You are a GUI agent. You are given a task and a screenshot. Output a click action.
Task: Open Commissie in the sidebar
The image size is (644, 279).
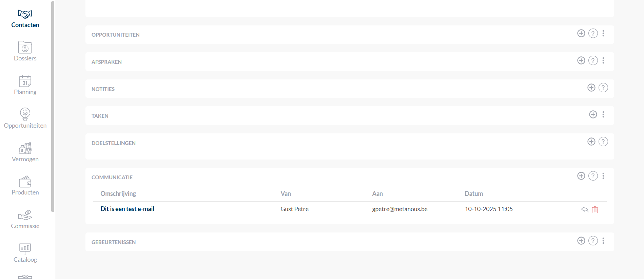(25, 219)
